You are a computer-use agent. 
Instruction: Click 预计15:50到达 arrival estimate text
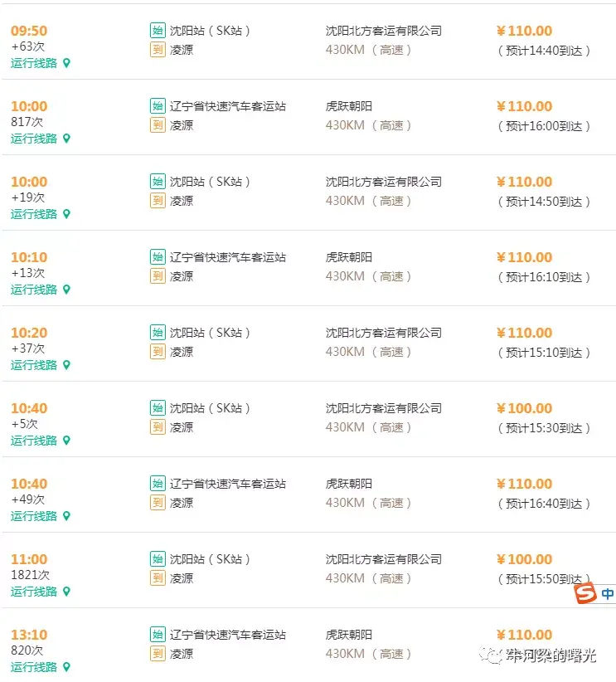(543, 579)
